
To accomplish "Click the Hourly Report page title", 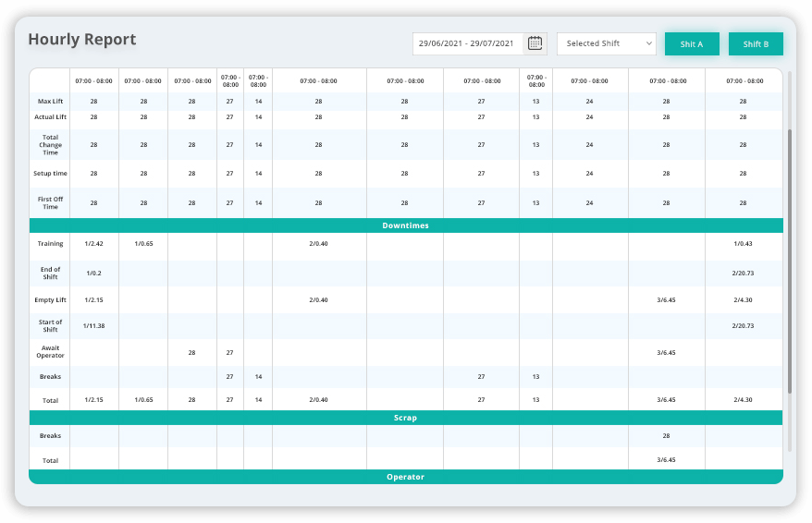I will point(81,40).
